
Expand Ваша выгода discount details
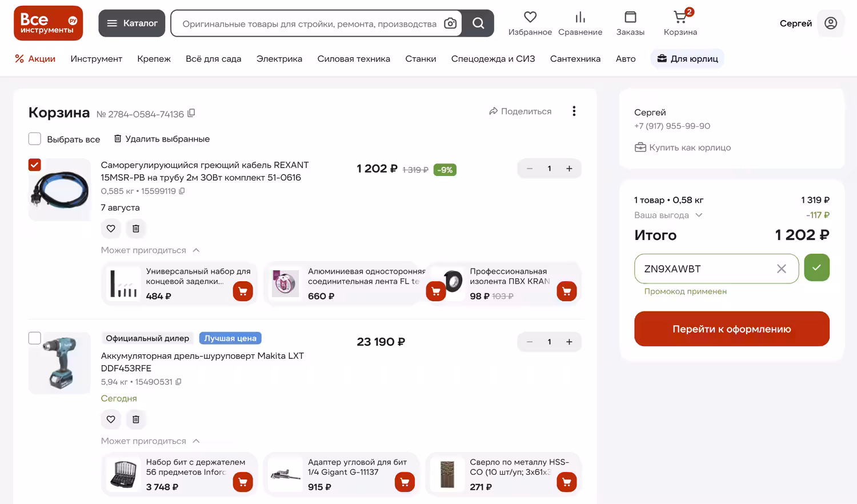pyautogui.click(x=668, y=215)
